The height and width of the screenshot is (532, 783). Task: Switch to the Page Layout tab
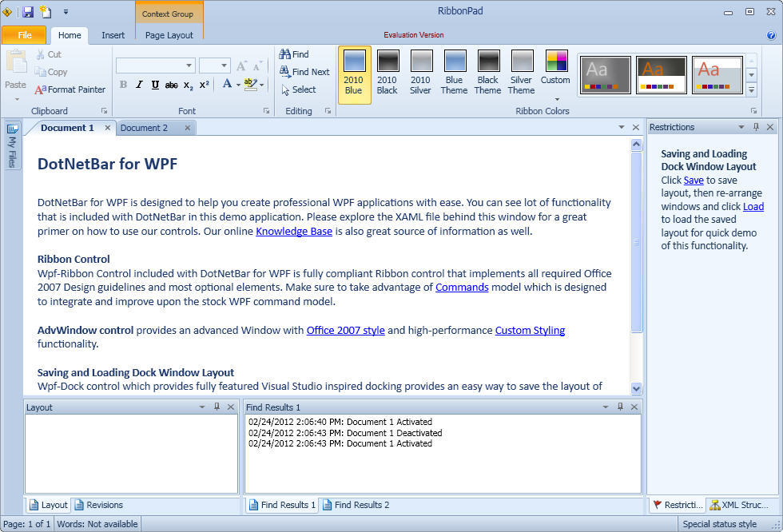(x=169, y=35)
